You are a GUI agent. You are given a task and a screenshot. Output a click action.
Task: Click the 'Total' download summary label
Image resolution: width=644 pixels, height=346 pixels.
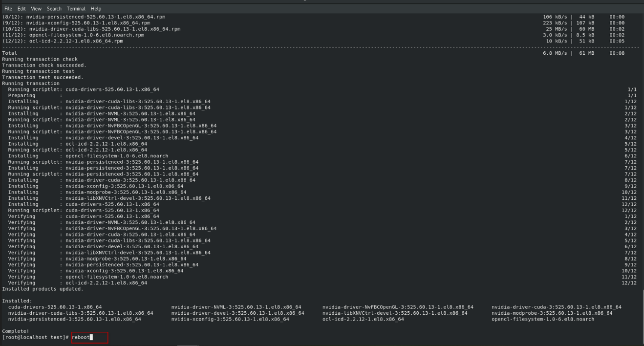click(9, 53)
